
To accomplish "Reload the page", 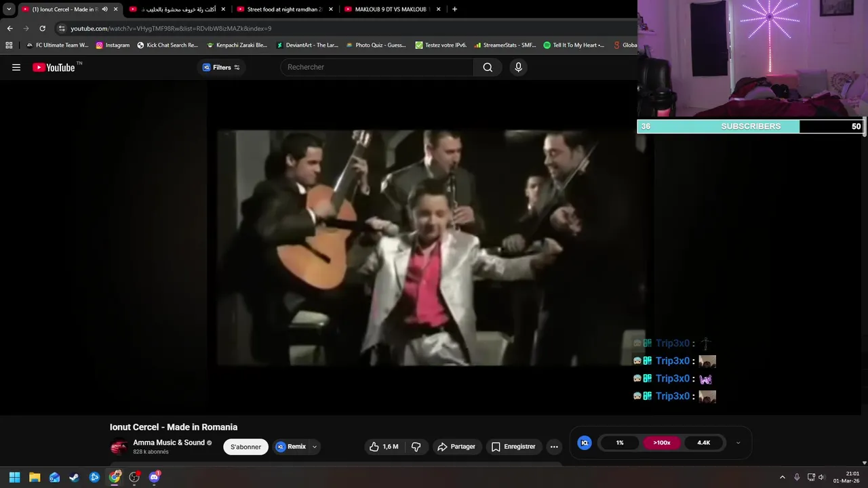I will (x=42, y=28).
